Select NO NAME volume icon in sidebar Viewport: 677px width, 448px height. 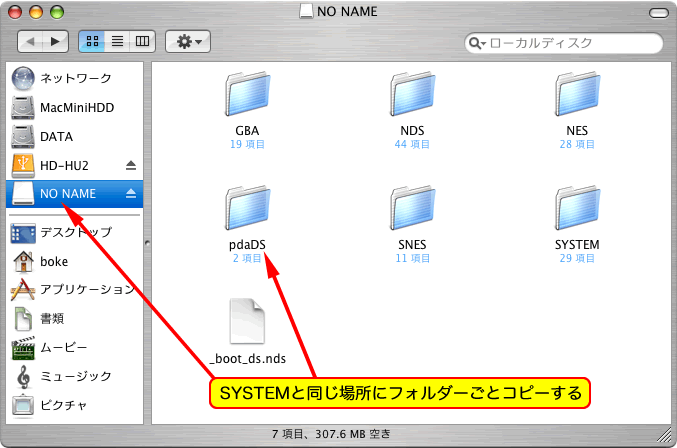pos(23,193)
